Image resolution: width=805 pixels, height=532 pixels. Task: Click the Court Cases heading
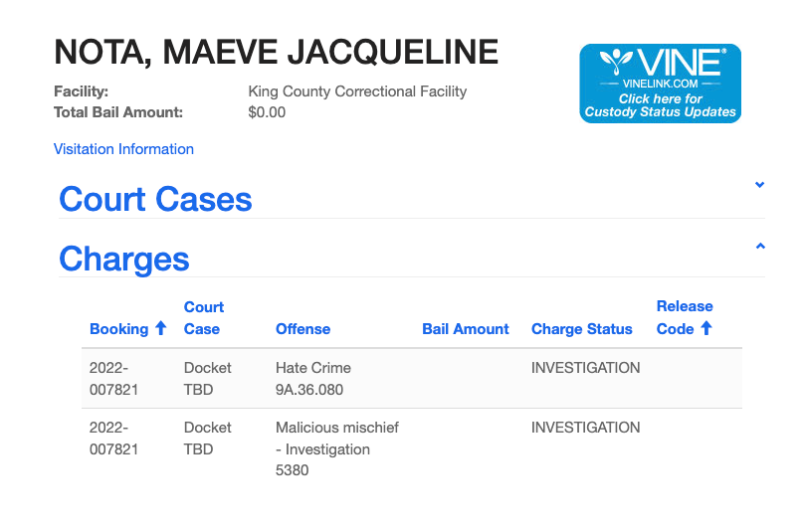[155, 199]
